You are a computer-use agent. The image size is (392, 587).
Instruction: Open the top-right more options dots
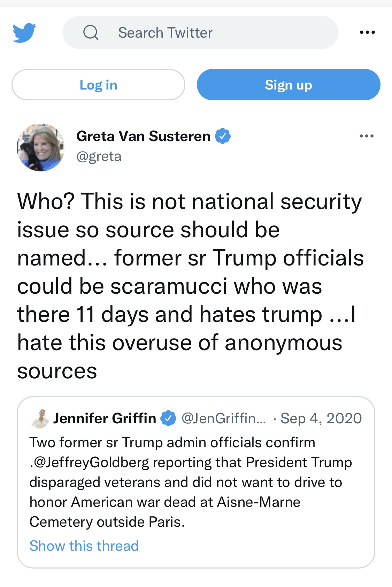pos(367,32)
